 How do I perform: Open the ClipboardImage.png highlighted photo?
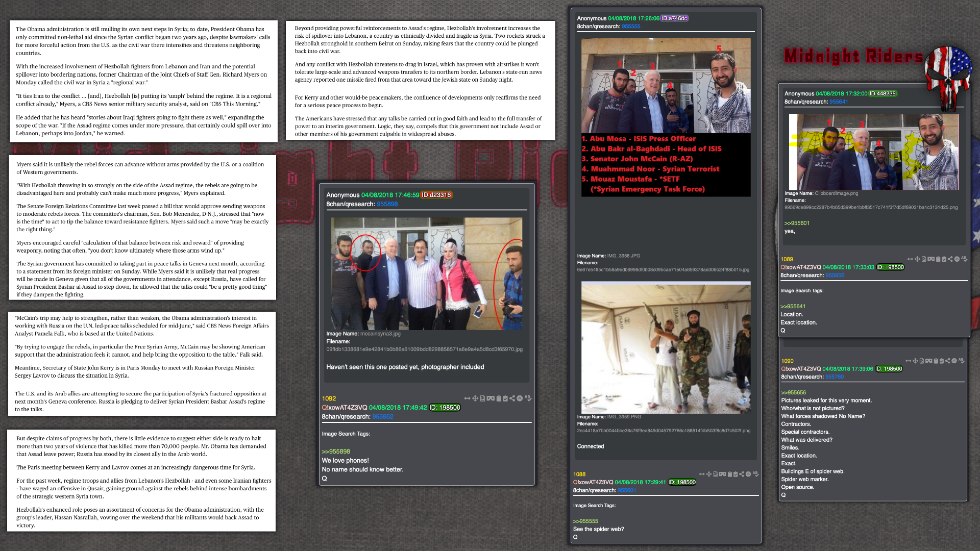[874, 152]
